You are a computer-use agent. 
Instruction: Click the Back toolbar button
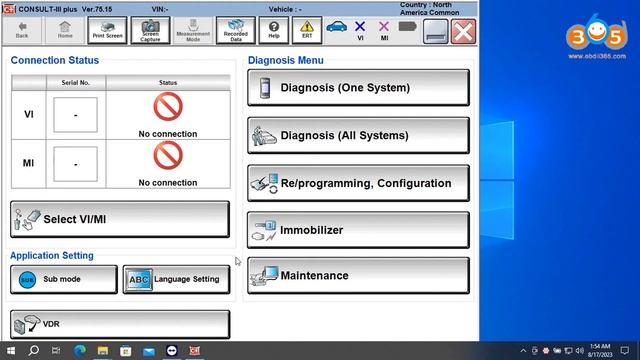point(22,30)
